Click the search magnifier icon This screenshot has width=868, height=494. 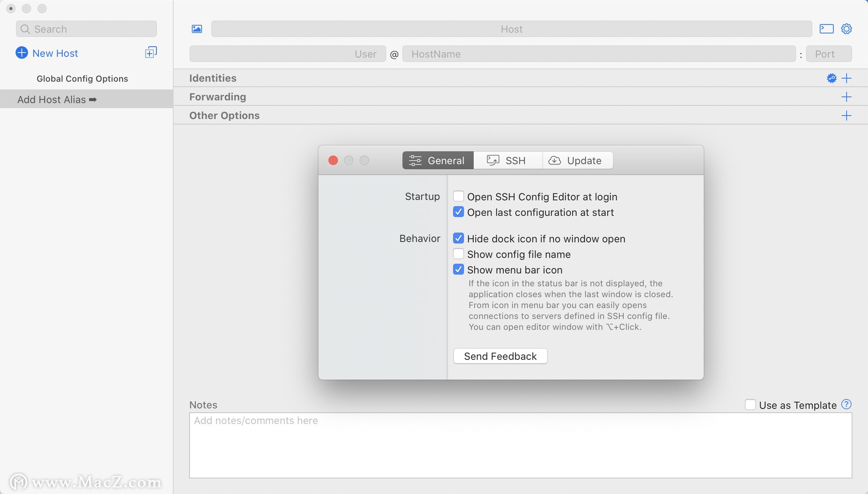(25, 29)
